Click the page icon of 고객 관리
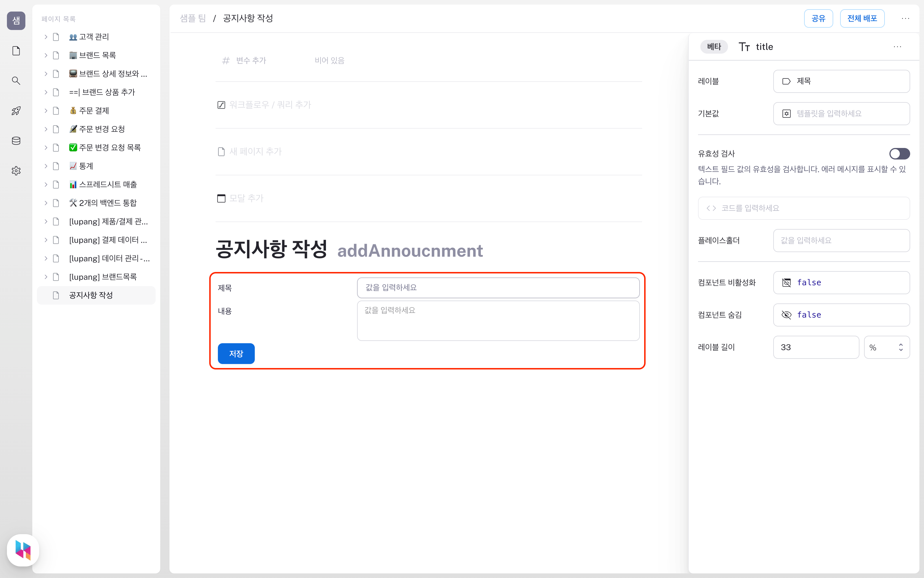Image resolution: width=924 pixels, height=578 pixels. [56, 37]
